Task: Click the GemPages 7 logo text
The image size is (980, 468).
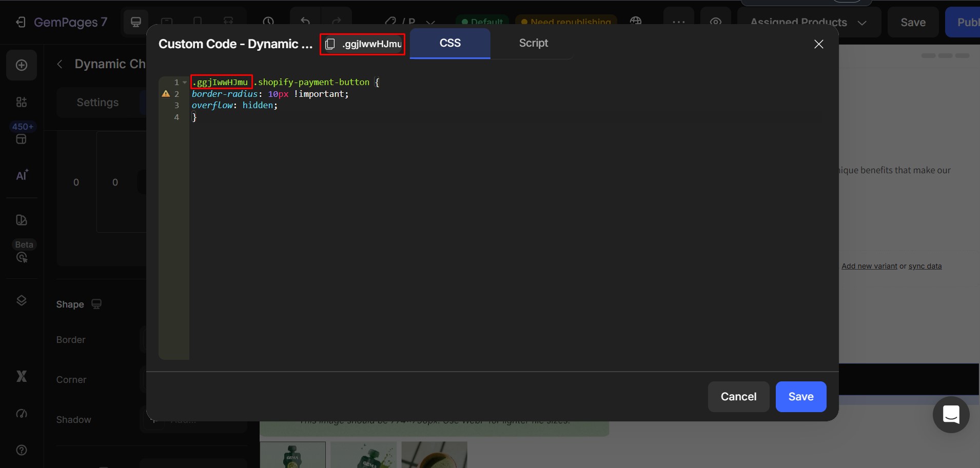Action: (70, 22)
